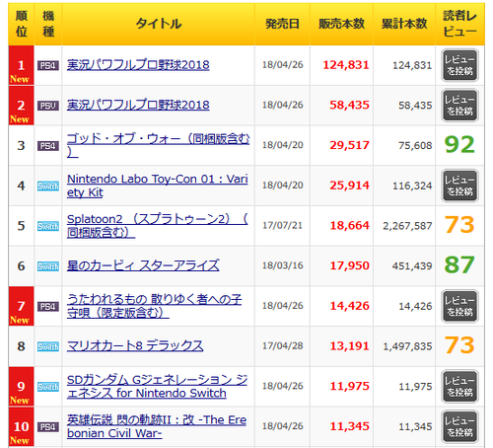Click review score 87 for 星のカービィ

[459, 264]
